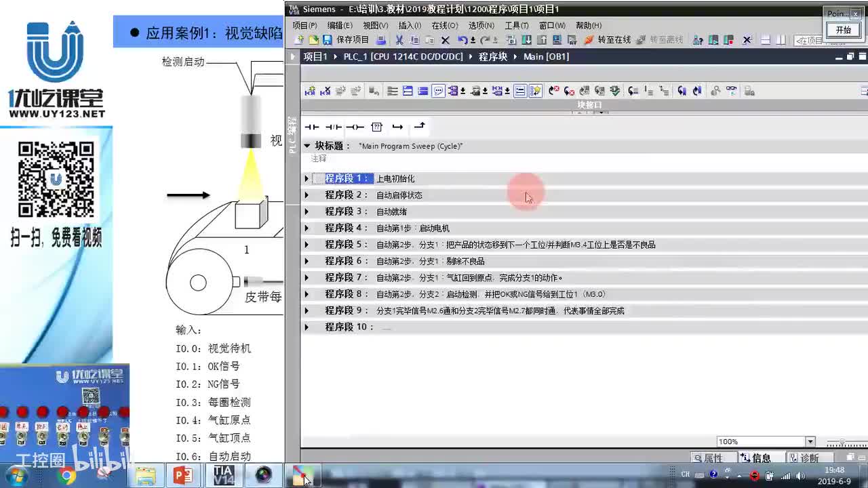Insert a normally open contact
Viewport: 868px width, 488px height.
pyautogui.click(x=312, y=127)
